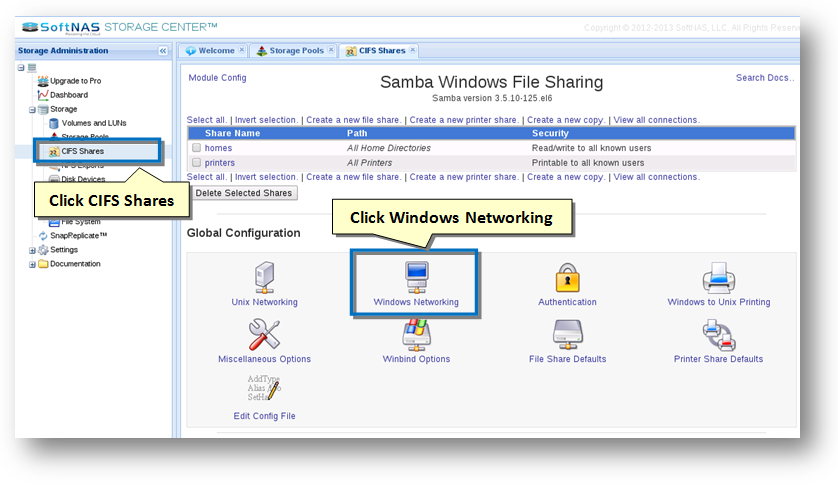Click the Storage Pools tab icon
The height and width of the screenshot is (486, 838).
pyautogui.click(x=262, y=51)
